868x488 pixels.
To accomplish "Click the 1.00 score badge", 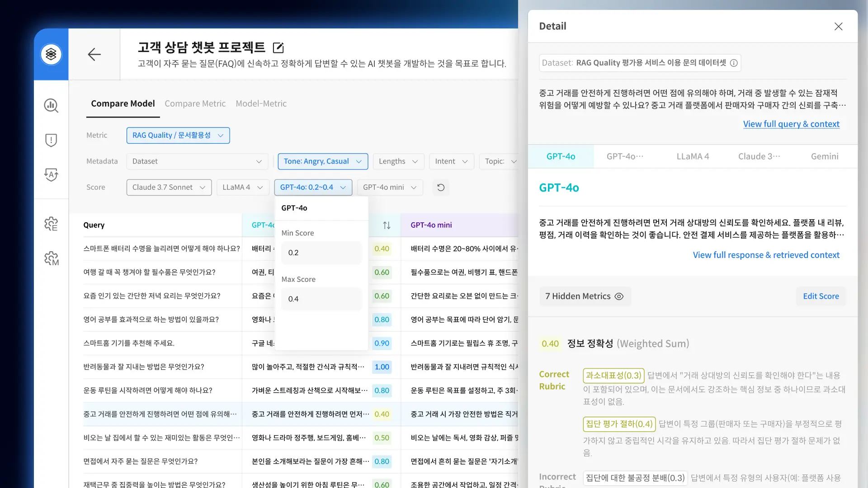I will click(382, 367).
